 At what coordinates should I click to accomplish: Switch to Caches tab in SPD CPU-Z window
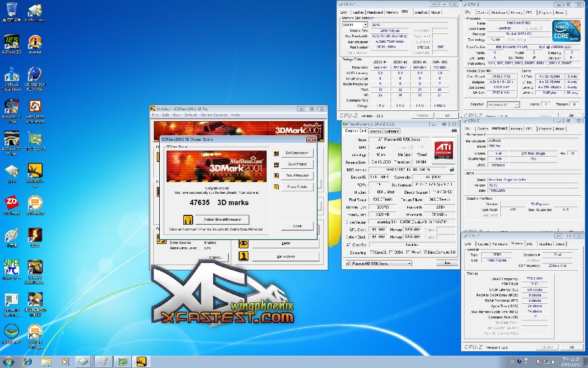pos(358,12)
